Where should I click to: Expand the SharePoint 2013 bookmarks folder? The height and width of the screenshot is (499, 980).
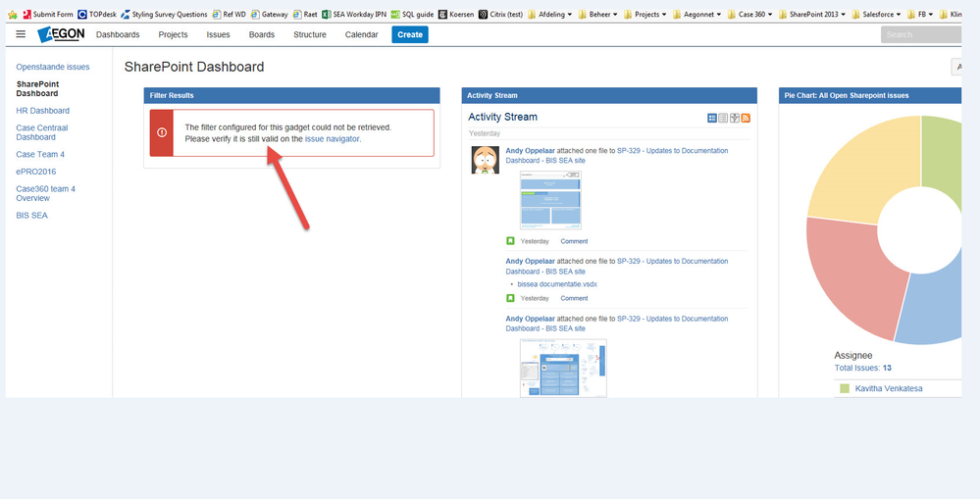[x=813, y=15]
